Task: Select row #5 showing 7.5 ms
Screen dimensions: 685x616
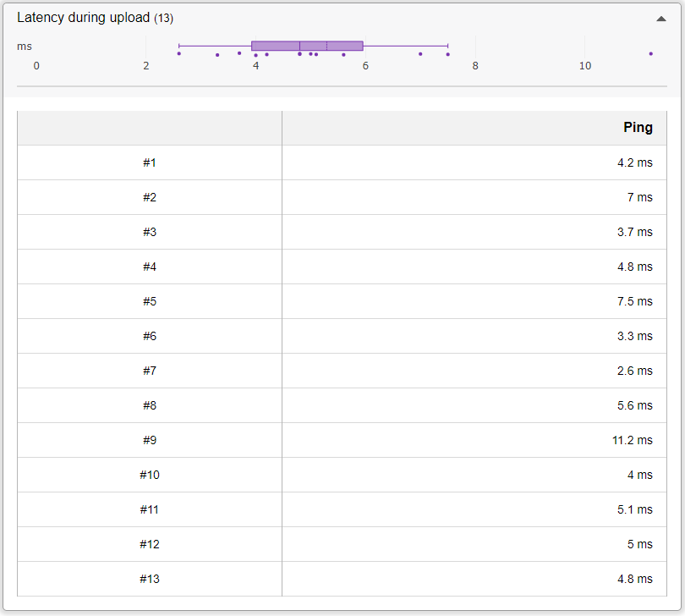Action: tap(342, 301)
